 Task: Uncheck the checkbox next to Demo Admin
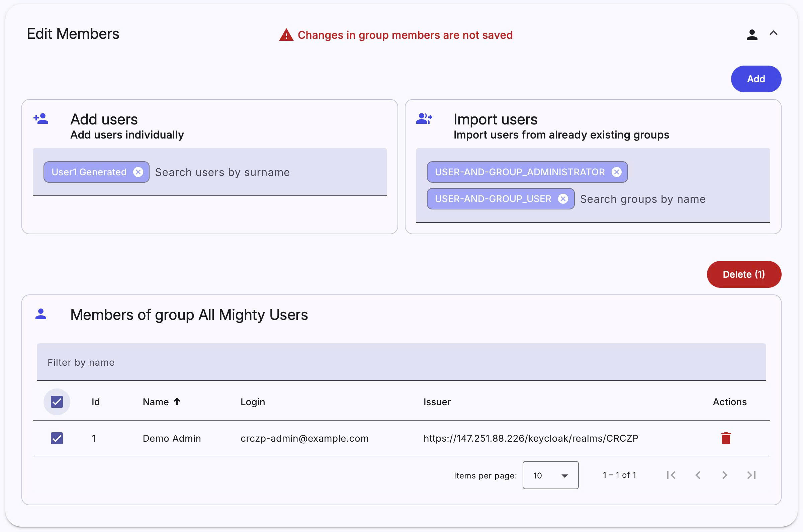coord(57,438)
